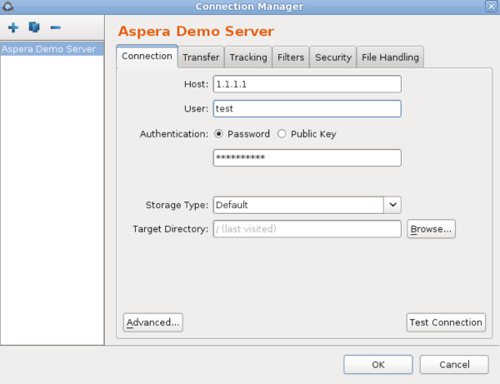The height and width of the screenshot is (384, 500).
Task: Confirm changes with the OK button
Action: tap(378, 364)
